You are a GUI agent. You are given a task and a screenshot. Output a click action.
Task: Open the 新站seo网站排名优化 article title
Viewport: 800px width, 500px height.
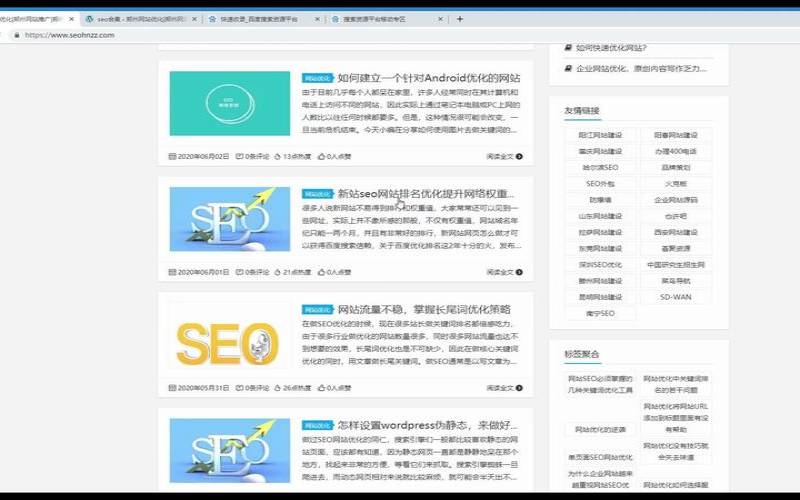tap(427, 194)
